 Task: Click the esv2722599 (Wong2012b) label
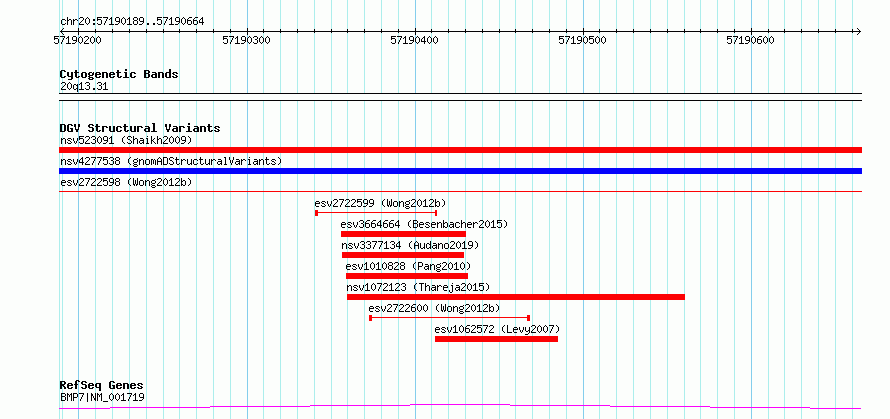pos(380,203)
